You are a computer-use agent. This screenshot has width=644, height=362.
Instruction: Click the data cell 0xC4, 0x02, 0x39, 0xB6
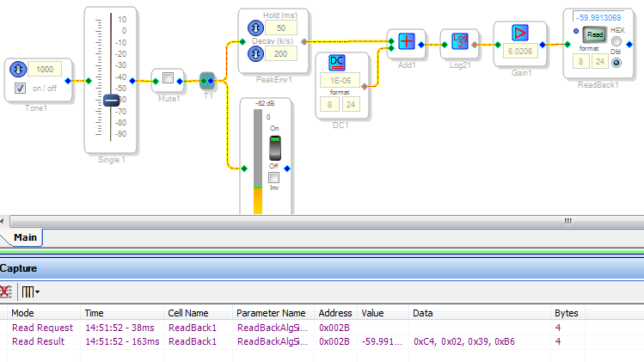coord(464,341)
